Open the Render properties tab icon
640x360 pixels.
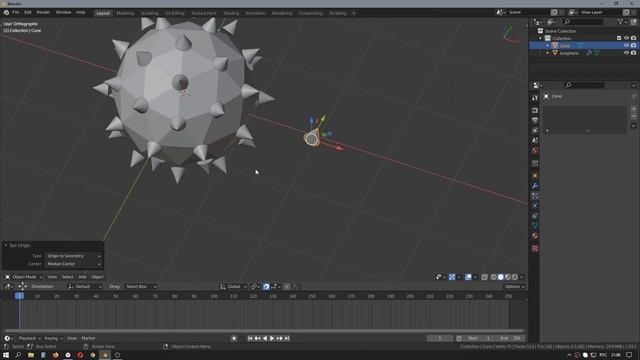click(535, 111)
